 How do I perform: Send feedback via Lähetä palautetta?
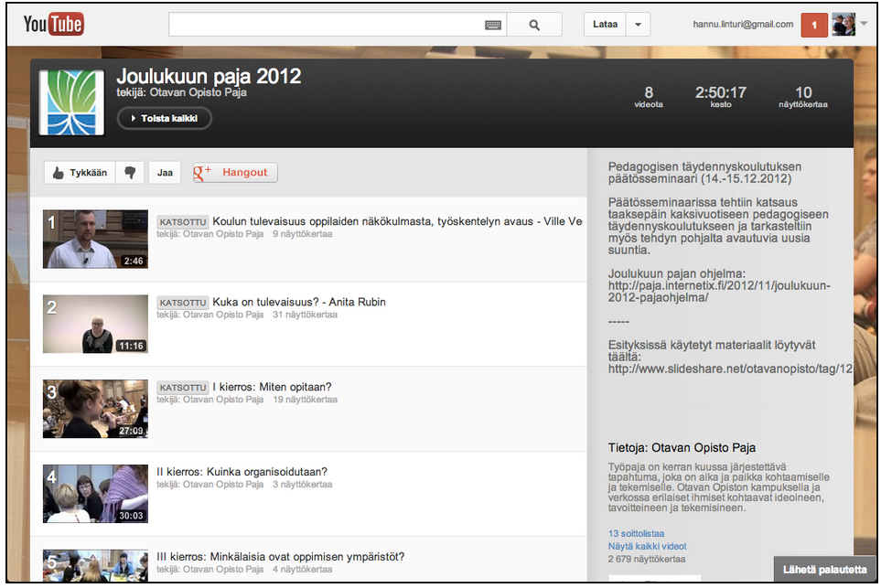coord(825,570)
